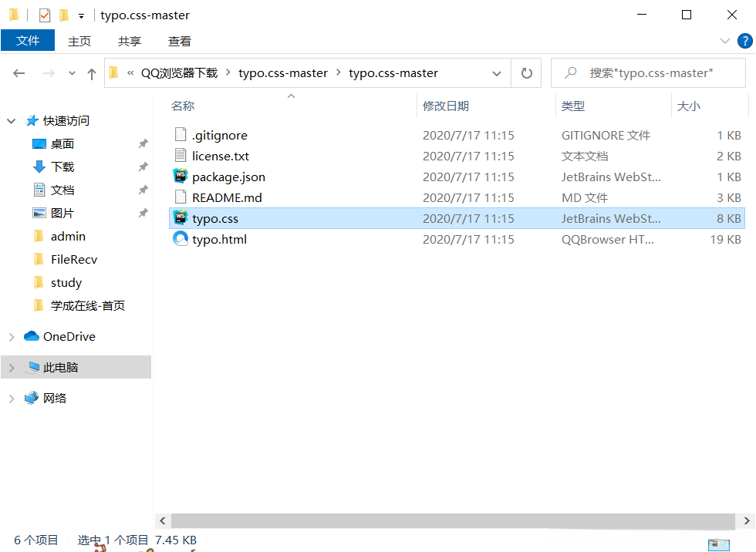The image size is (756, 552).
Task: Click the Quick access star icon
Action: 32,120
